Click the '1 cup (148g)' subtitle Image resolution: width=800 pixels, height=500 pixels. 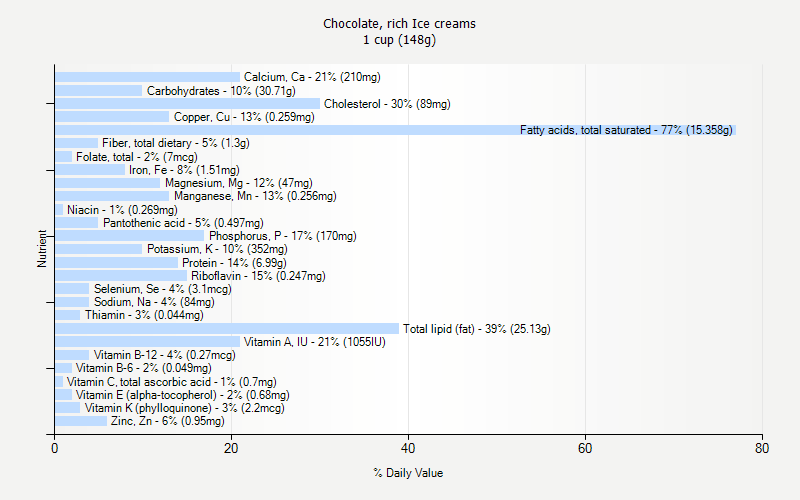coord(399,40)
